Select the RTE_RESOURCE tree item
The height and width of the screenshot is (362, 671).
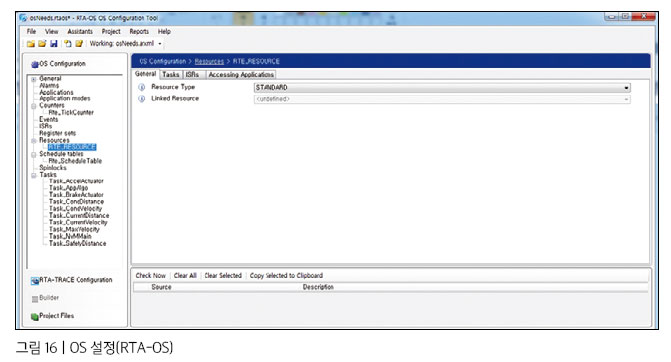coord(72,147)
